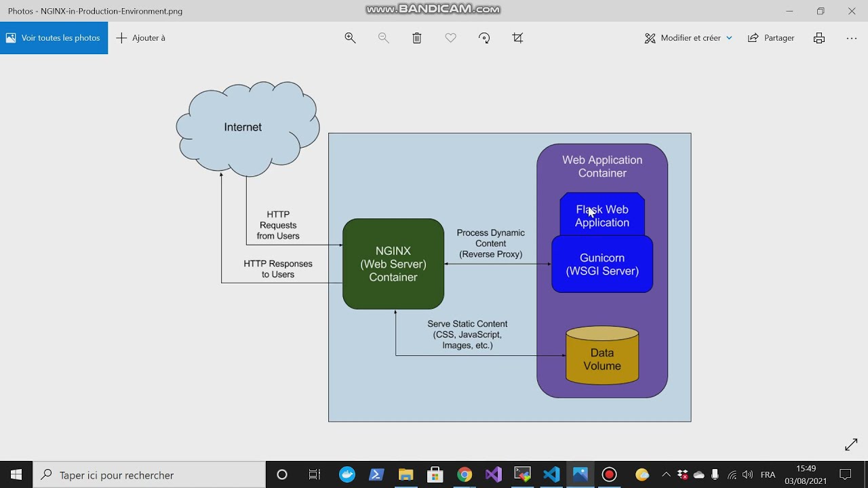Click the Gunicorn (WSGI Server) box
The width and height of the screenshot is (868, 488).
pos(602,264)
